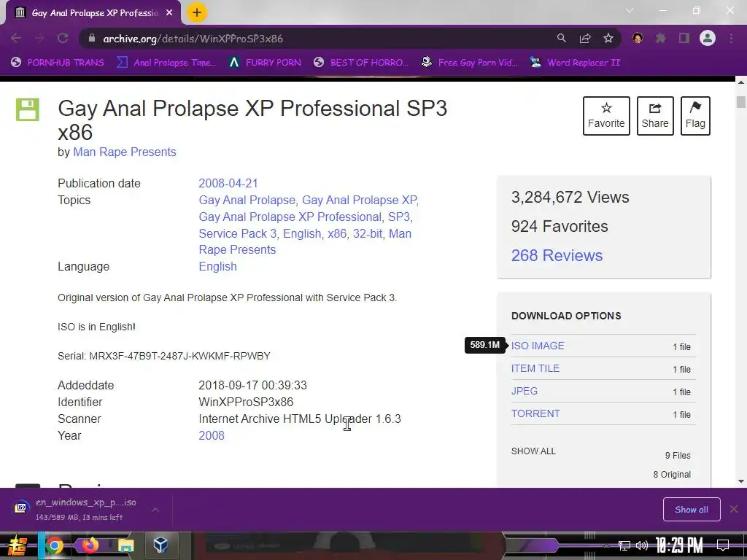Bookmark this page with the star icon
Image resolution: width=747 pixels, height=560 pixels.
tap(608, 39)
